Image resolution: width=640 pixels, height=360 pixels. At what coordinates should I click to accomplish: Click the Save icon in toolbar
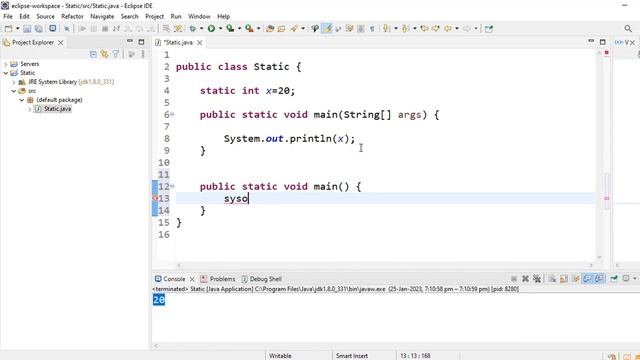pyautogui.click(x=27, y=29)
